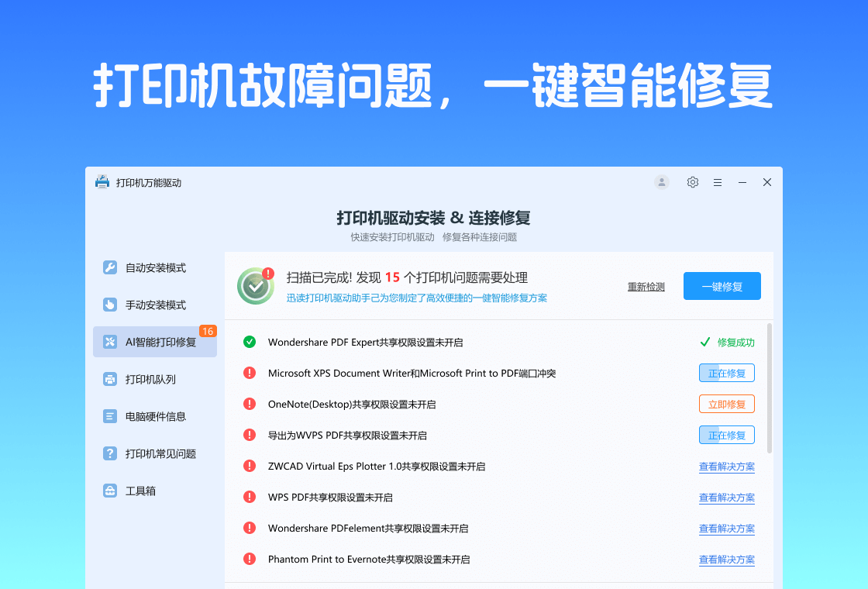868x589 pixels.
Task: Click 正在修复 for 导出为WVPS PDF
Action: coord(727,435)
